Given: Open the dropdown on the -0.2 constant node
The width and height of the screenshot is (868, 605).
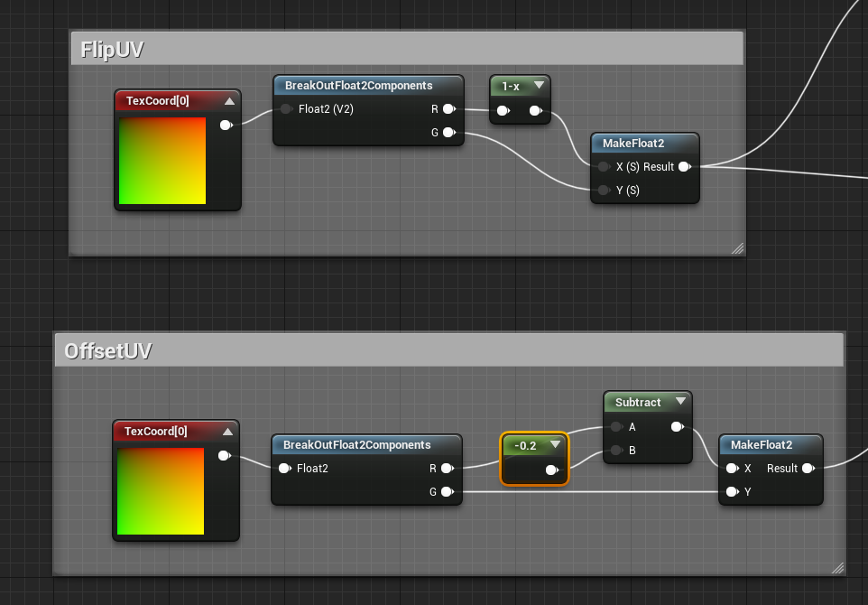Looking at the screenshot, I should 557,445.
